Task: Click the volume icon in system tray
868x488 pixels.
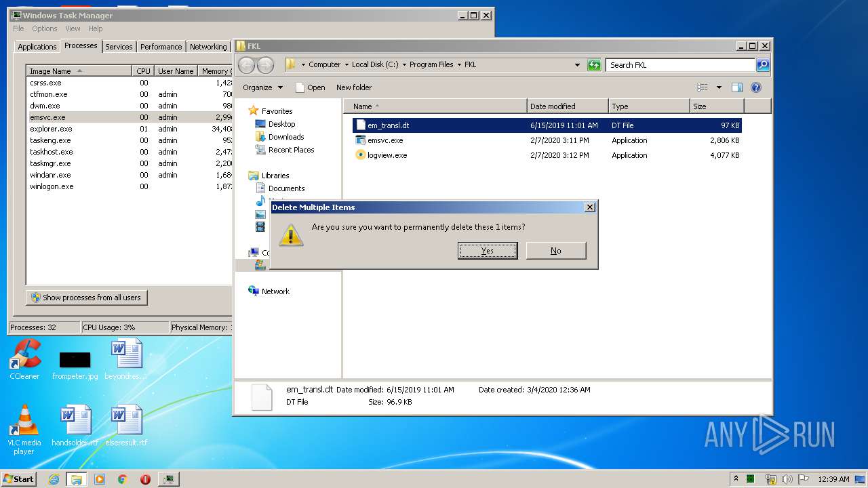Action: [x=787, y=479]
